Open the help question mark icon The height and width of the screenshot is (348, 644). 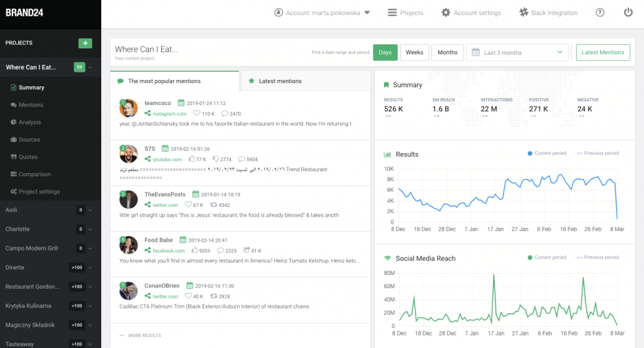600,13
